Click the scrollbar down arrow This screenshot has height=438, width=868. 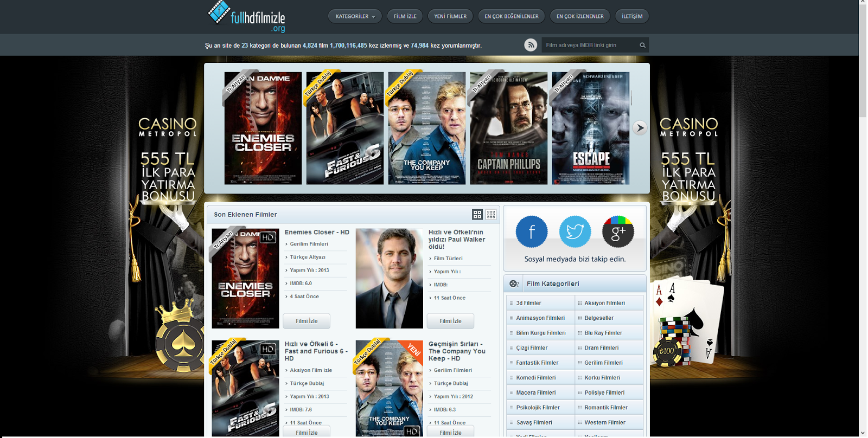pyautogui.click(x=863, y=434)
